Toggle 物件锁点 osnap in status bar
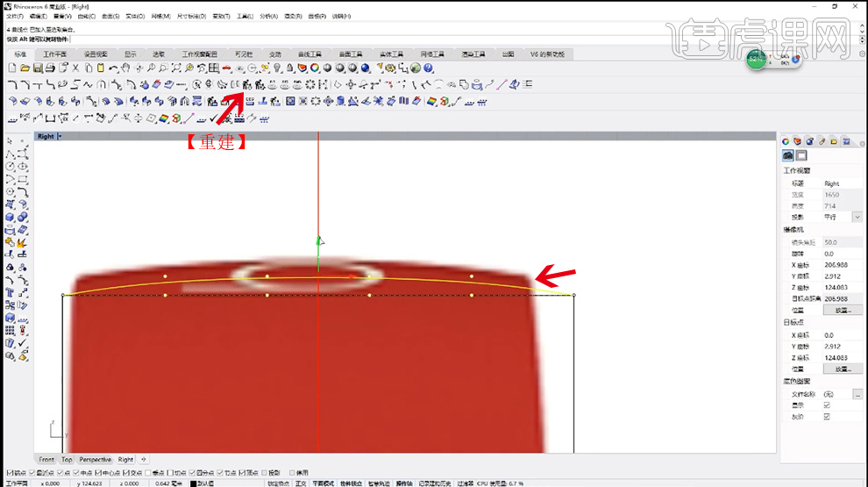The height and width of the screenshot is (487, 868). [351, 483]
